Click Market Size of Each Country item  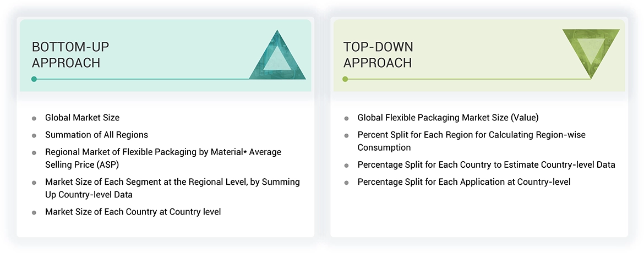click(x=133, y=212)
